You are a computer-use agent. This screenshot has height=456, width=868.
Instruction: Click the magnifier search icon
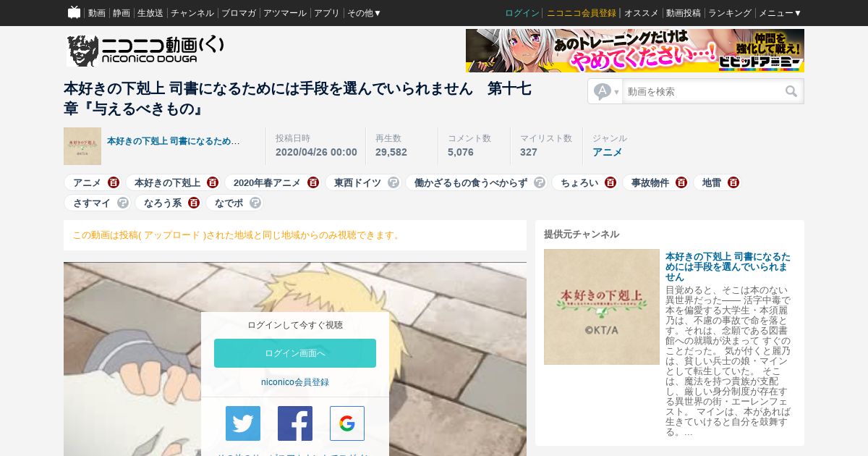(x=792, y=92)
